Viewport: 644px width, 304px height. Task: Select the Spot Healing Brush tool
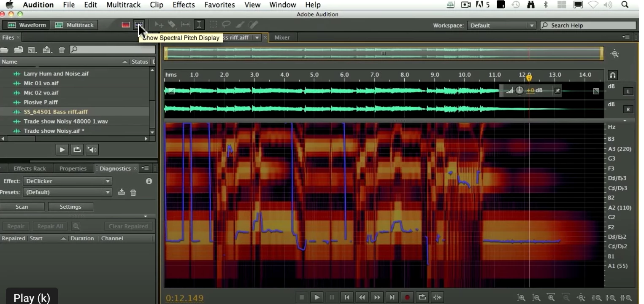click(253, 25)
